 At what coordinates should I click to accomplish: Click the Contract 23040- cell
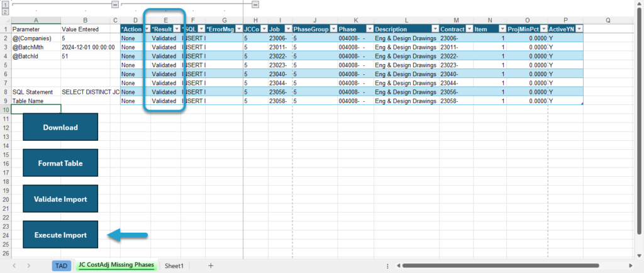[457, 74]
